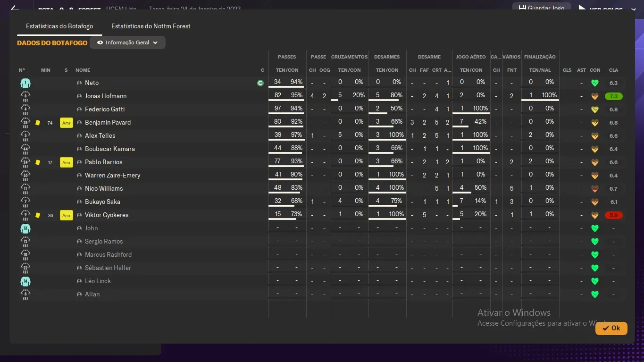Viewport: 644px width, 362px height.
Task: Click the person icon beside Bukayo Saka
Action: coord(79,202)
